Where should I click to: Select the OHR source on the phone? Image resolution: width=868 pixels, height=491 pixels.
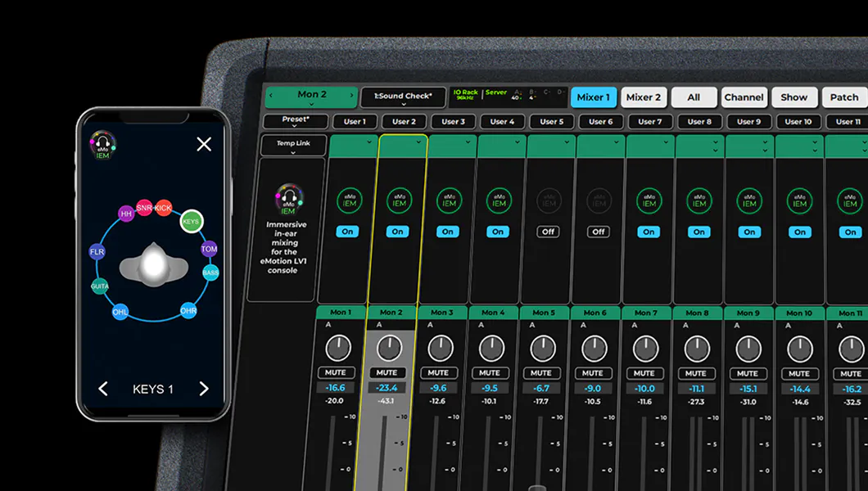click(188, 311)
